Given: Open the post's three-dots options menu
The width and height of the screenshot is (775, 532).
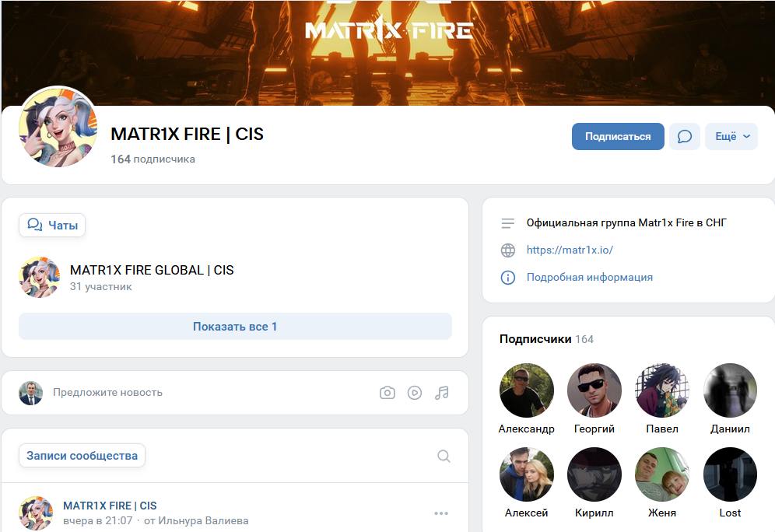Looking at the screenshot, I should pos(441,514).
